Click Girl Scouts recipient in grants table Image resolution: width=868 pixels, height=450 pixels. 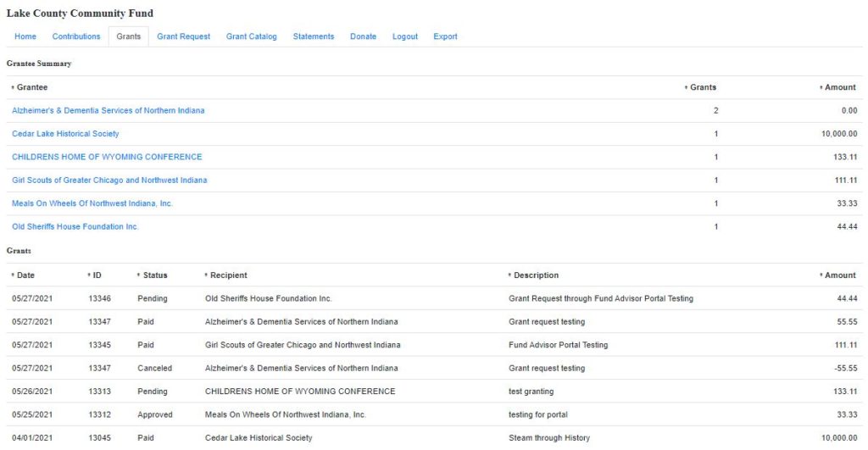[x=303, y=345]
